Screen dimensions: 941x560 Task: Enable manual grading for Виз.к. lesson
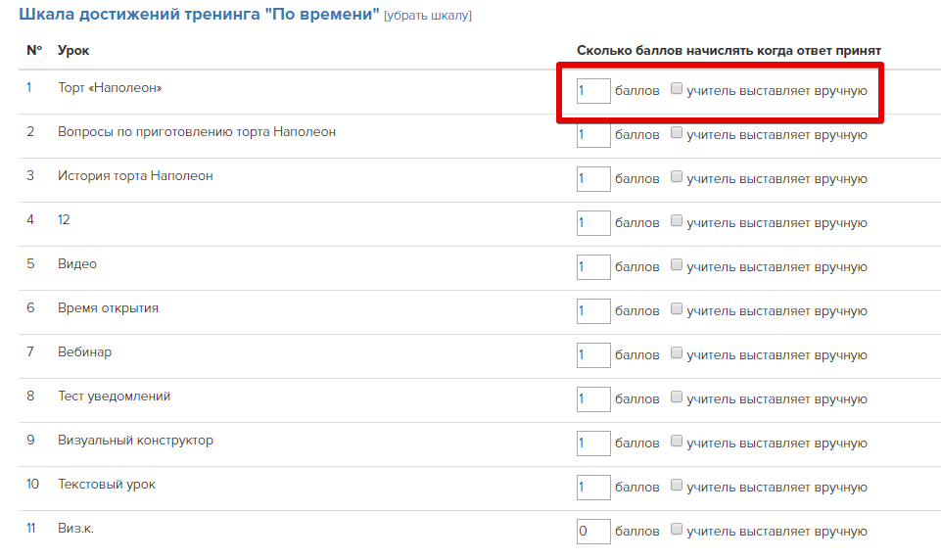coord(677,530)
